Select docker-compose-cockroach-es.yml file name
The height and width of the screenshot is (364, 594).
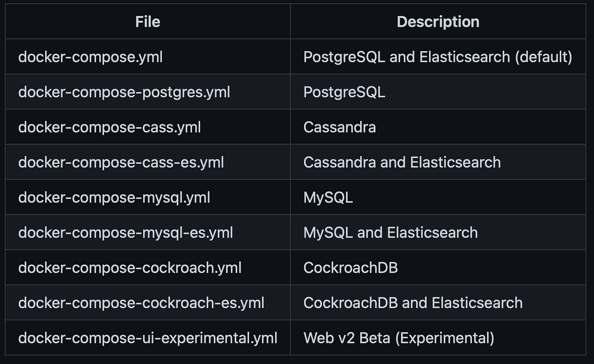[x=142, y=303]
